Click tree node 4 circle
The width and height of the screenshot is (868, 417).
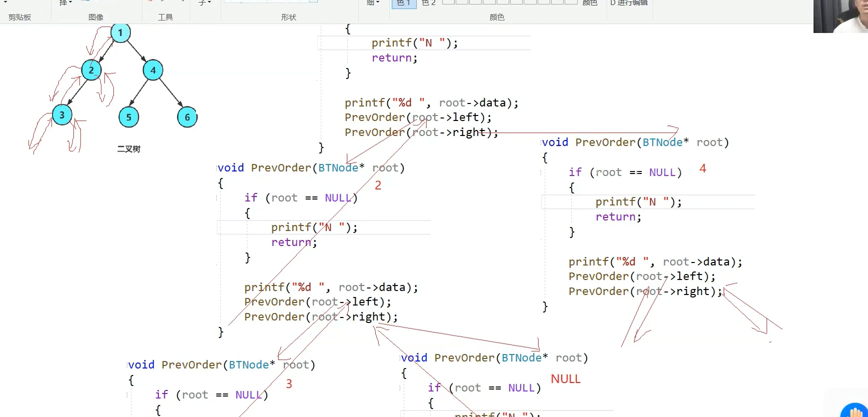153,70
